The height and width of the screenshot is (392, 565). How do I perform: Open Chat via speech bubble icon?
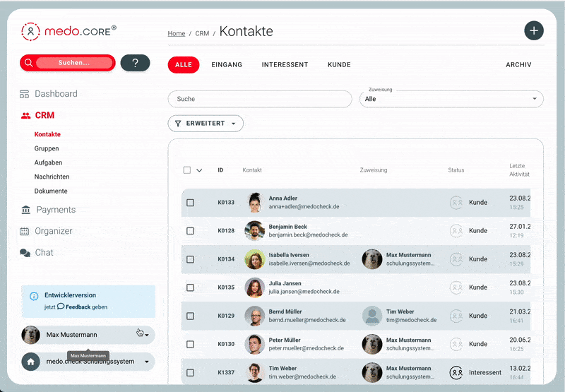25,253
